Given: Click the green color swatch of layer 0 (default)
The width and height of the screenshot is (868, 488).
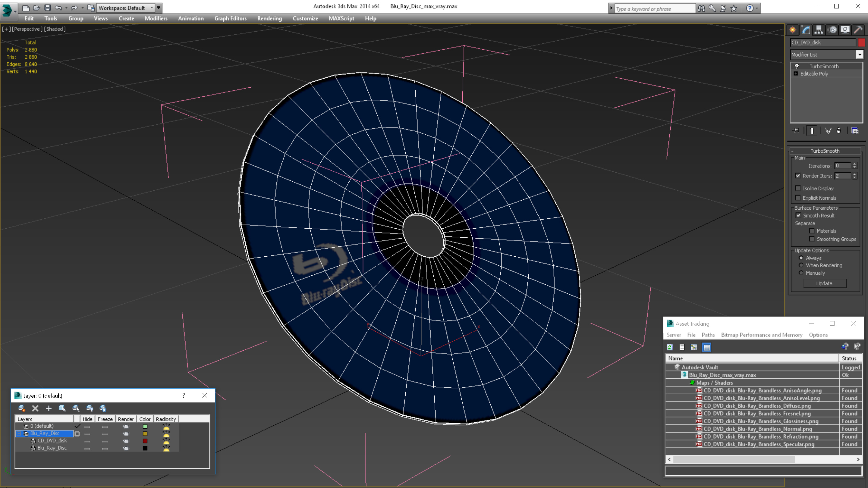Looking at the screenshot, I should click(x=145, y=426).
